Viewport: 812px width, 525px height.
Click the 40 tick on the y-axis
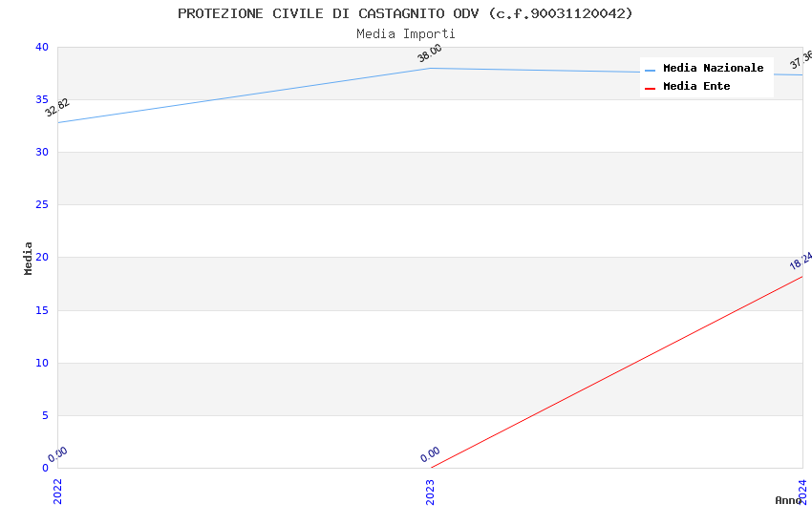[x=41, y=47]
